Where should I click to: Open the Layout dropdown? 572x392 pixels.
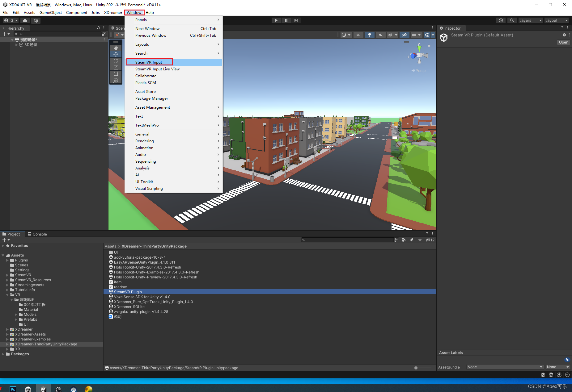(556, 20)
